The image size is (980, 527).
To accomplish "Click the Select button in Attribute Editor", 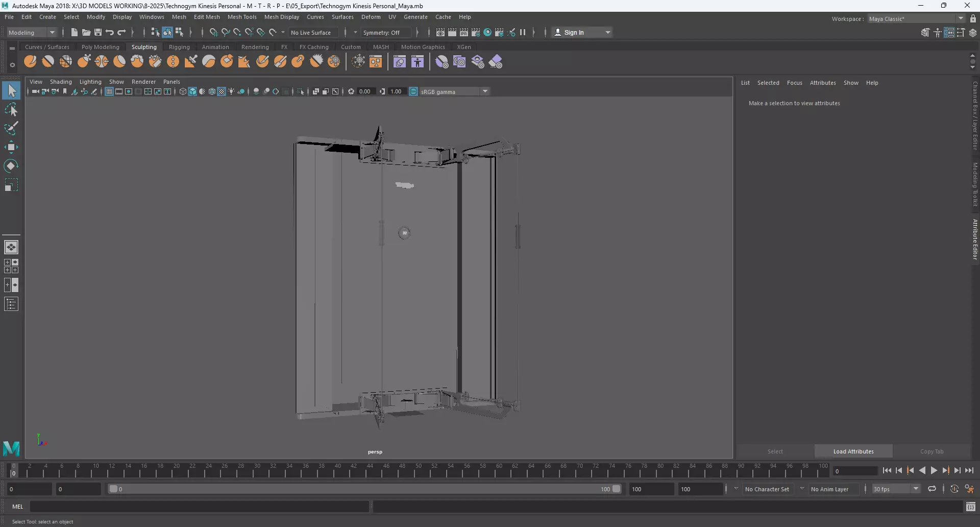I will [775, 451].
